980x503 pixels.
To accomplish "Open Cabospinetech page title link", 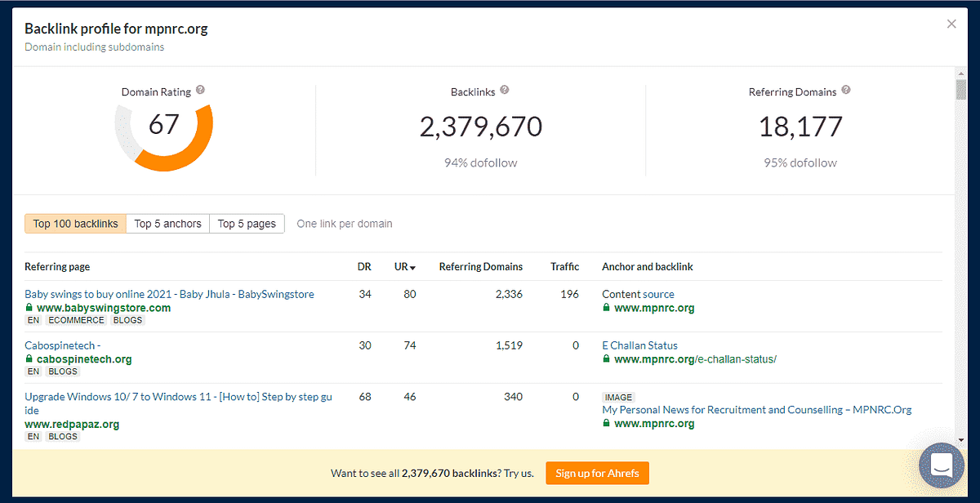I will 63,345.
